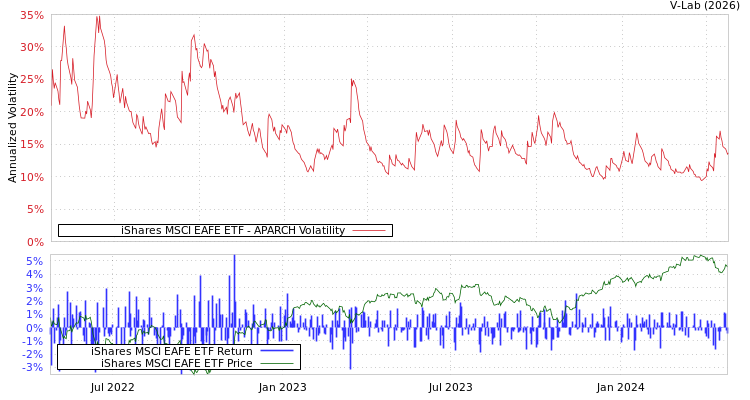750x400 pixels.
Task: Select the 35% tick on volatility axis
Action: click(x=31, y=16)
